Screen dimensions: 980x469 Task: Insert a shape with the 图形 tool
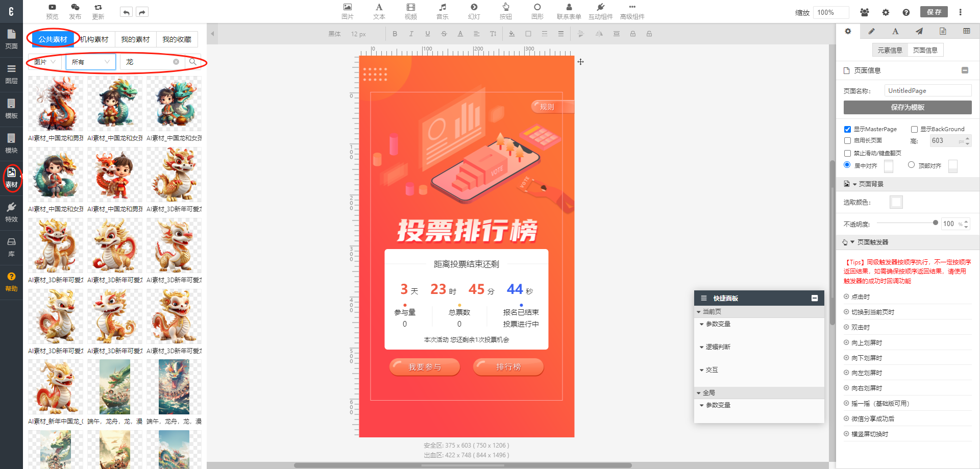[537, 11]
